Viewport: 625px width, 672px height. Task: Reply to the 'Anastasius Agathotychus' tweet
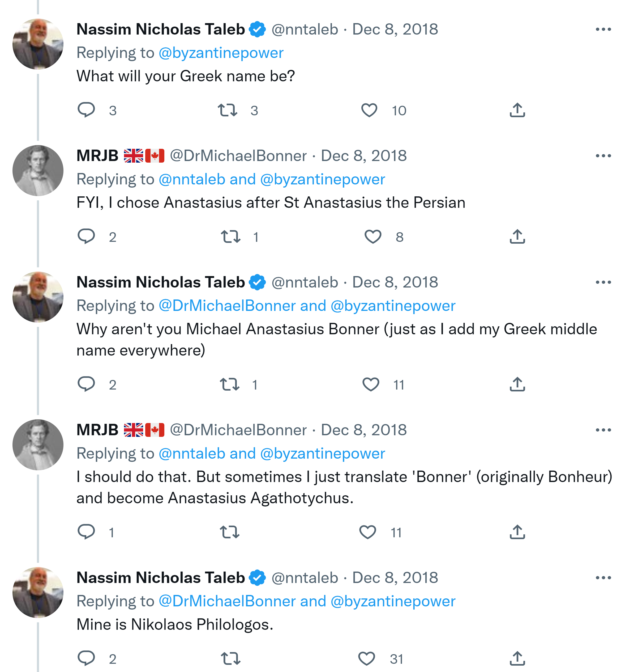pyautogui.click(x=87, y=532)
